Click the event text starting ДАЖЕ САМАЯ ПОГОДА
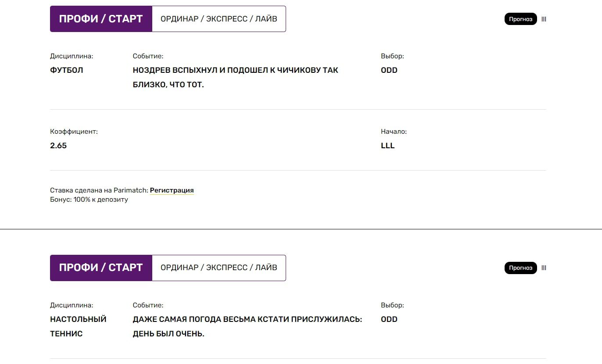 247,326
